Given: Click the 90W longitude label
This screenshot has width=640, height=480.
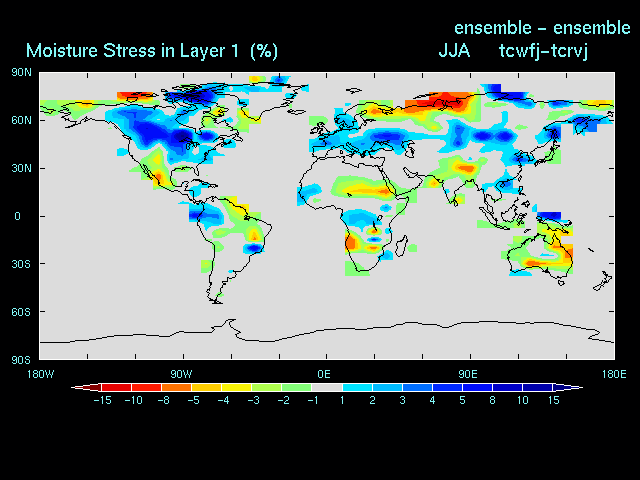Looking at the screenshot, I should click(181, 374).
